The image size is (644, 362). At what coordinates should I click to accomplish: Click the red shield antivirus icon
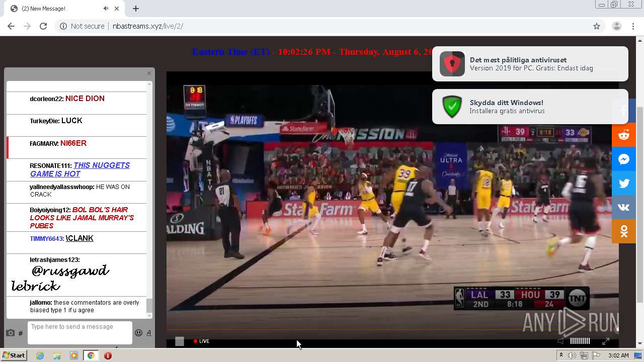click(x=452, y=64)
